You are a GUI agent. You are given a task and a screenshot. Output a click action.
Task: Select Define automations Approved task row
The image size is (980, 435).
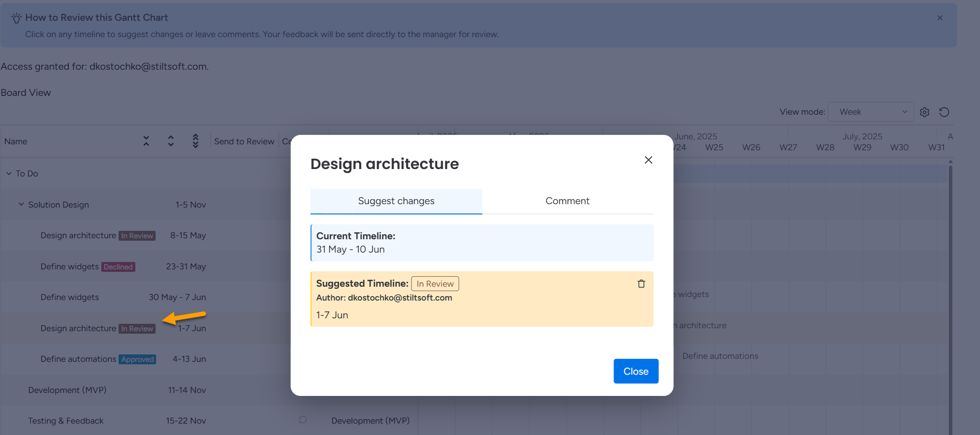pos(79,359)
